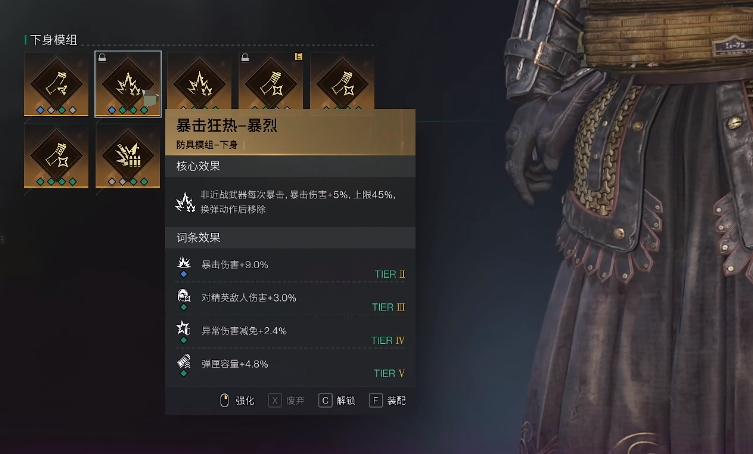Click the core effect crit icon

tap(185, 202)
